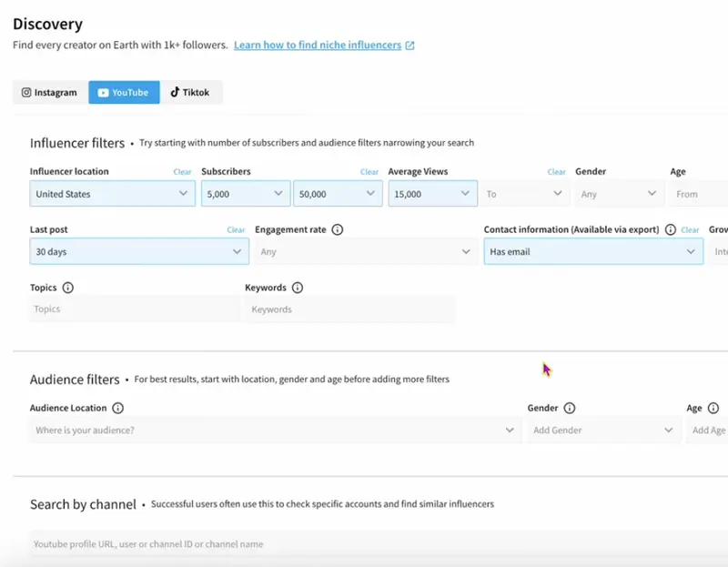Switch to the Tiktok tab
Screen dimensions: 728x567
tap(190, 93)
